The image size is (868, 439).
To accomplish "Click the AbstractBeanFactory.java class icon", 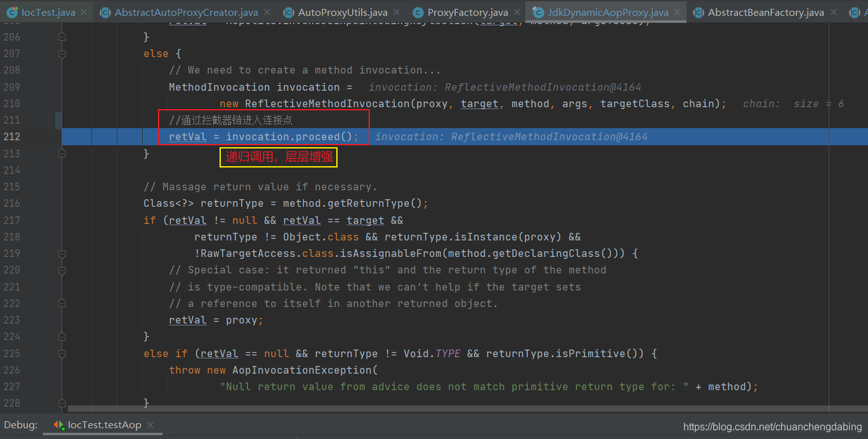I will pos(698,12).
